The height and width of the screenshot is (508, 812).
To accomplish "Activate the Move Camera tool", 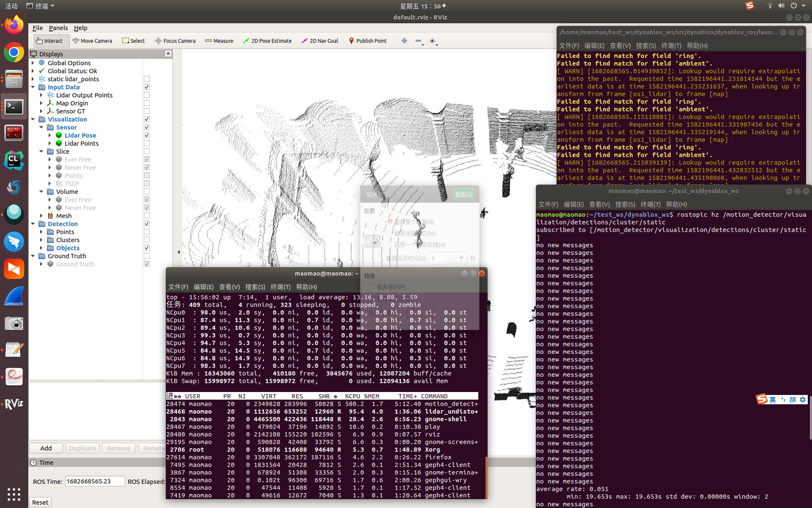I will click(93, 41).
